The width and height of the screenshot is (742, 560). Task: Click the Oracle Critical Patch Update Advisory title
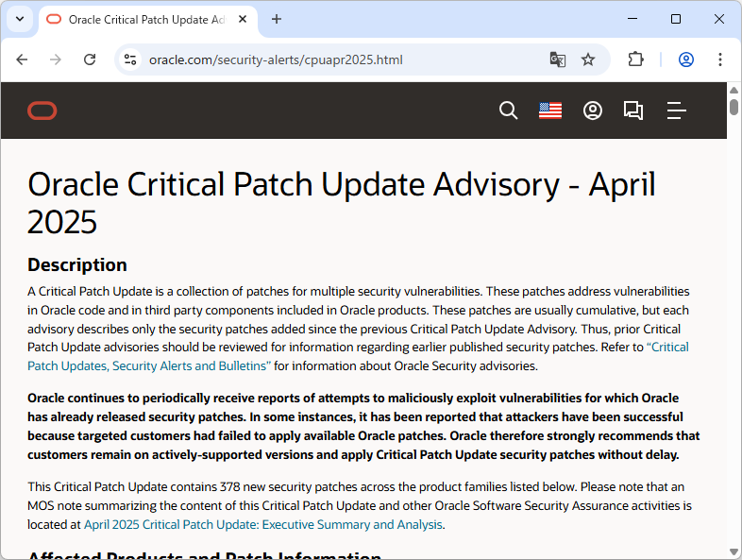341,203
